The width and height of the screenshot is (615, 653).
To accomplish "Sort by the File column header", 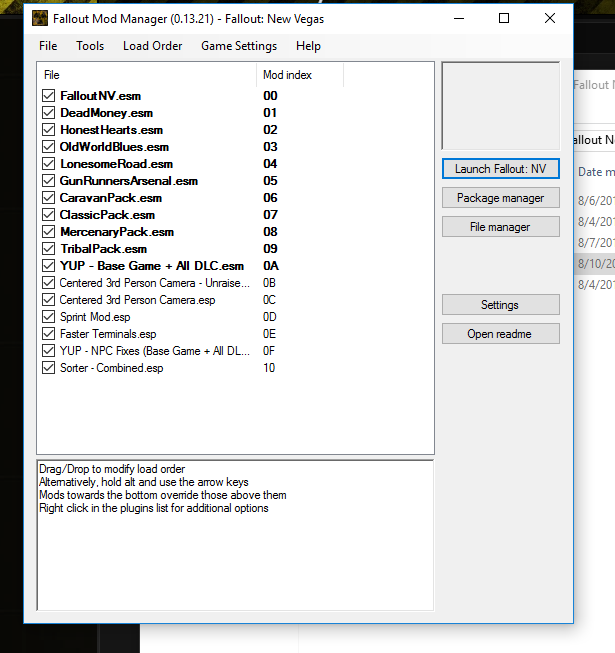I will point(147,75).
